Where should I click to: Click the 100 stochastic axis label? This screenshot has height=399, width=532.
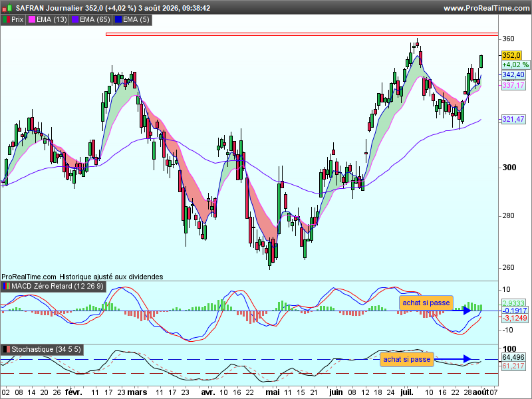[x=509, y=348]
